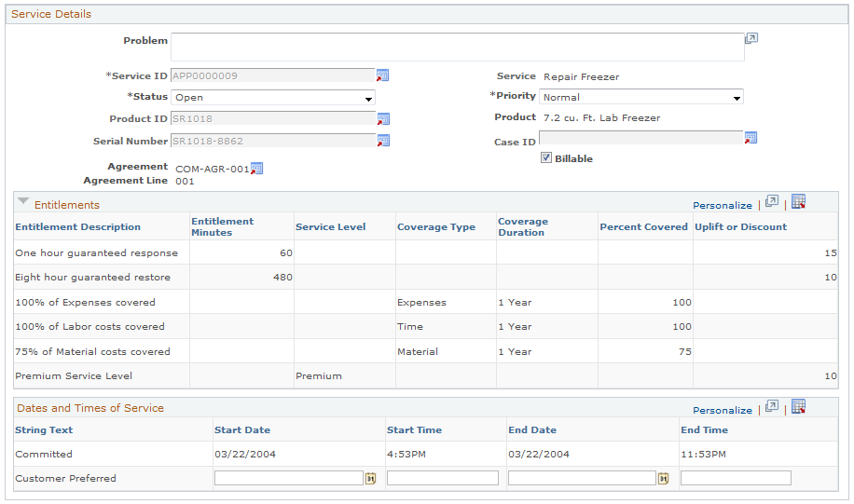
Task: Sort by End Date column header
Action: coord(532,430)
